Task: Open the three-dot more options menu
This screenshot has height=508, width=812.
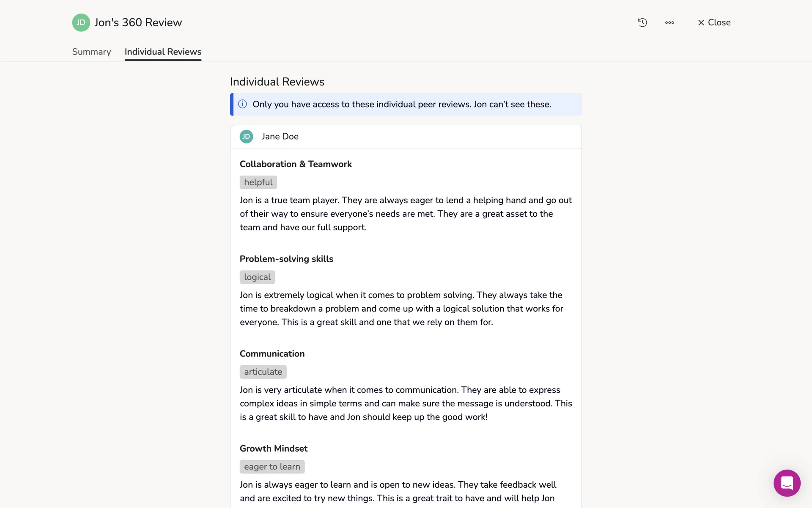Action: (669, 22)
